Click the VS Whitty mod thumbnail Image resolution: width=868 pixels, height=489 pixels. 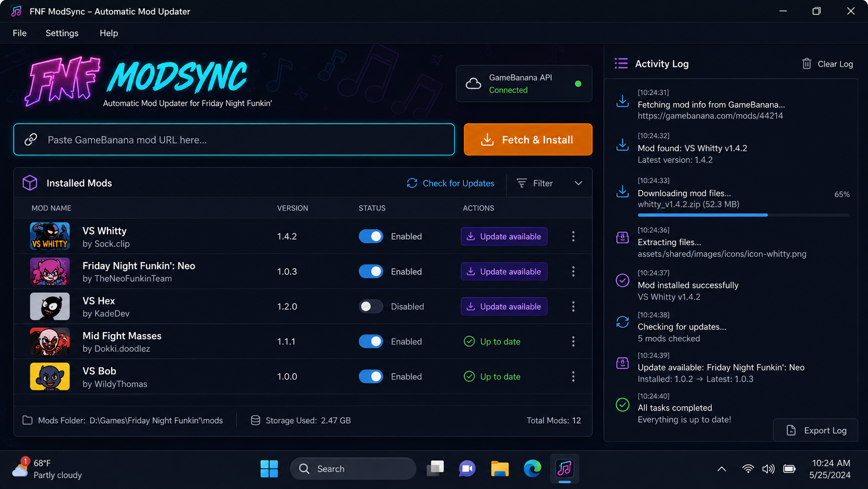pyautogui.click(x=50, y=236)
